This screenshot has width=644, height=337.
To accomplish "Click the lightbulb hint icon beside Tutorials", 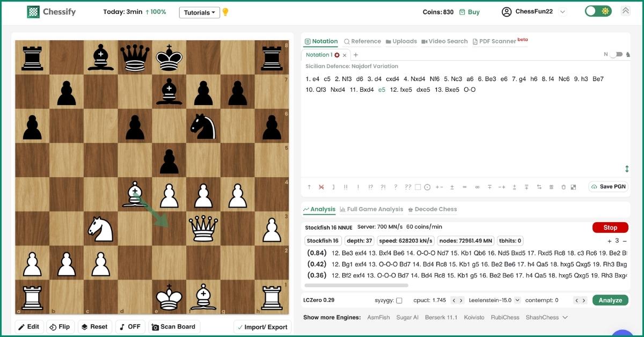I will pyautogui.click(x=225, y=12).
